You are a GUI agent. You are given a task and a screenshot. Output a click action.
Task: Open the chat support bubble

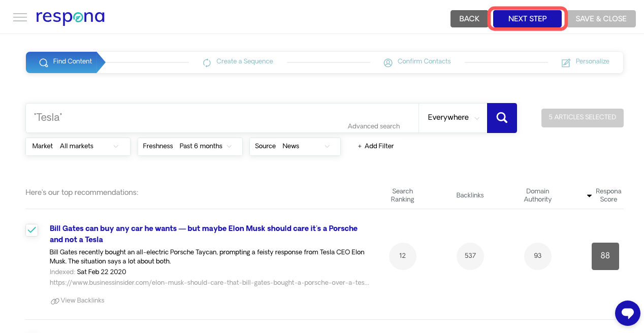click(628, 313)
